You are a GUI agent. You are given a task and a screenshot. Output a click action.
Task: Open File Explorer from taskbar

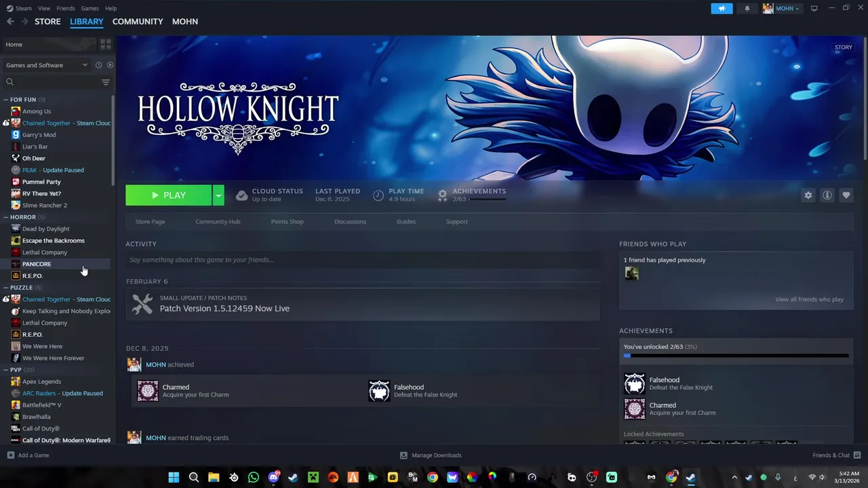[x=214, y=477]
